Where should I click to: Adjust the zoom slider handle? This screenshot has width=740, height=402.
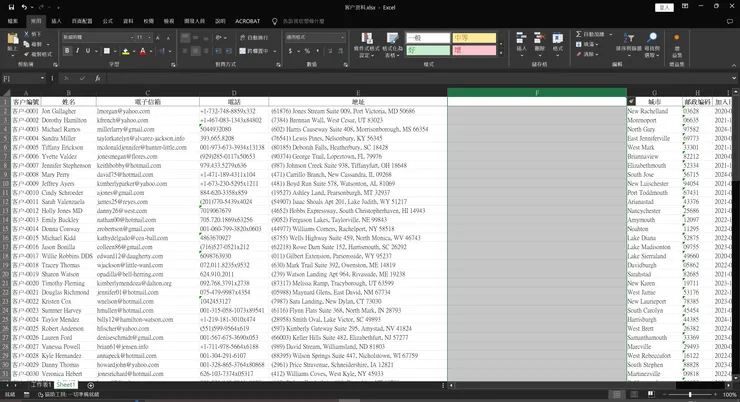[690, 394]
